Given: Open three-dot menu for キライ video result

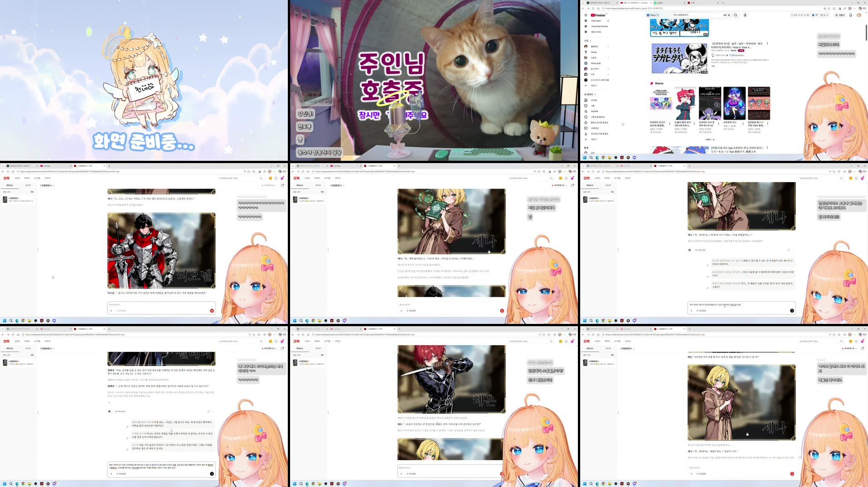Looking at the screenshot, I should click(x=767, y=44).
